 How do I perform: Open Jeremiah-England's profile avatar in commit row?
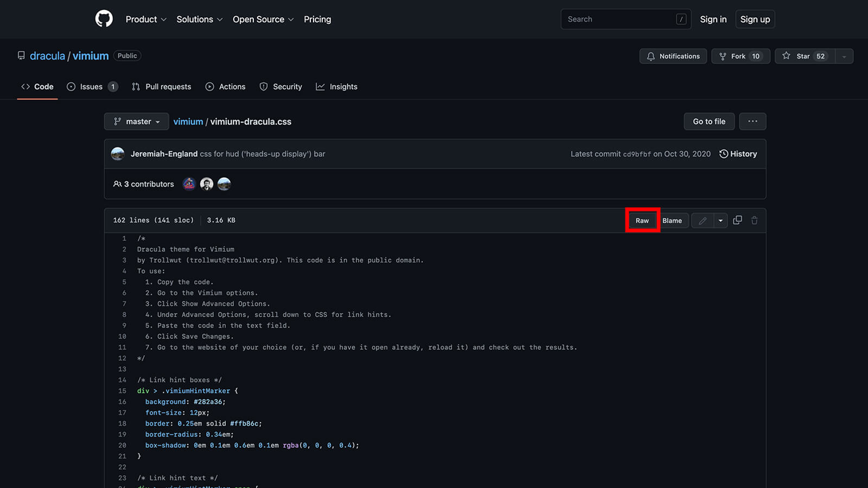point(118,154)
